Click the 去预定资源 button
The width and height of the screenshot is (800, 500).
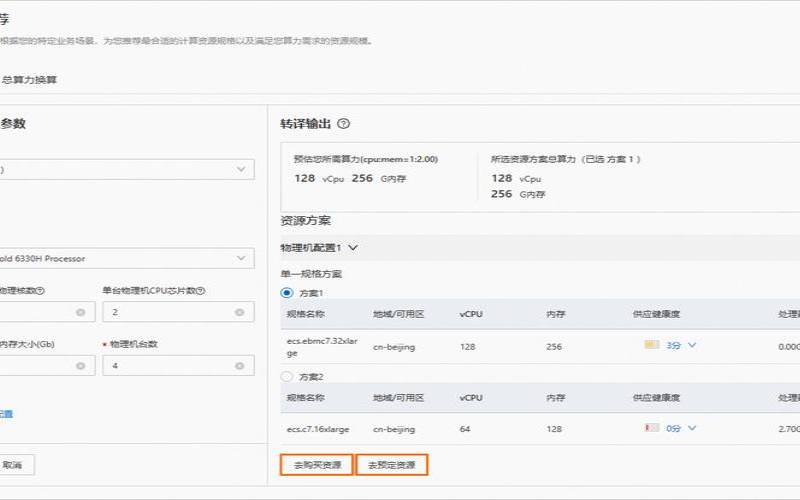coord(391,465)
